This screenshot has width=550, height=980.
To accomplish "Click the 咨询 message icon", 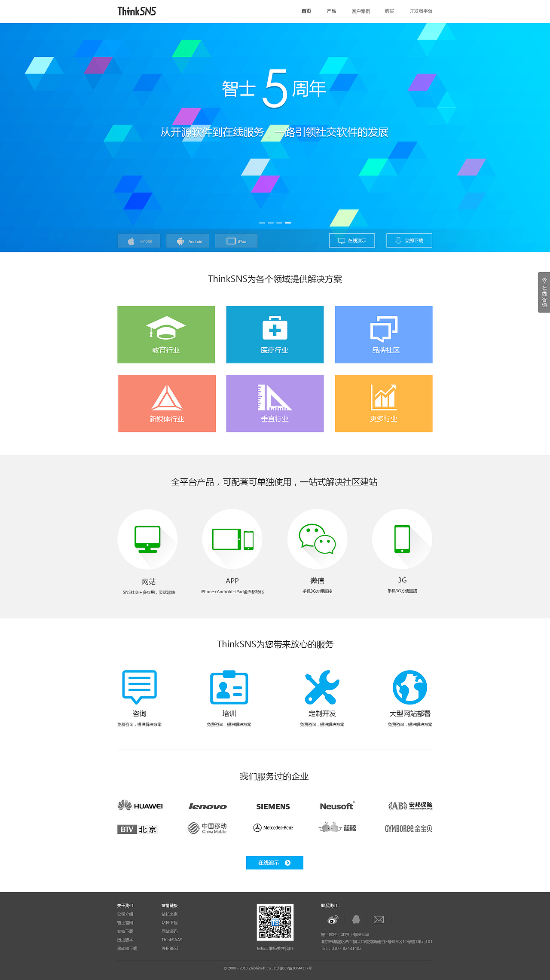I will pos(139,687).
